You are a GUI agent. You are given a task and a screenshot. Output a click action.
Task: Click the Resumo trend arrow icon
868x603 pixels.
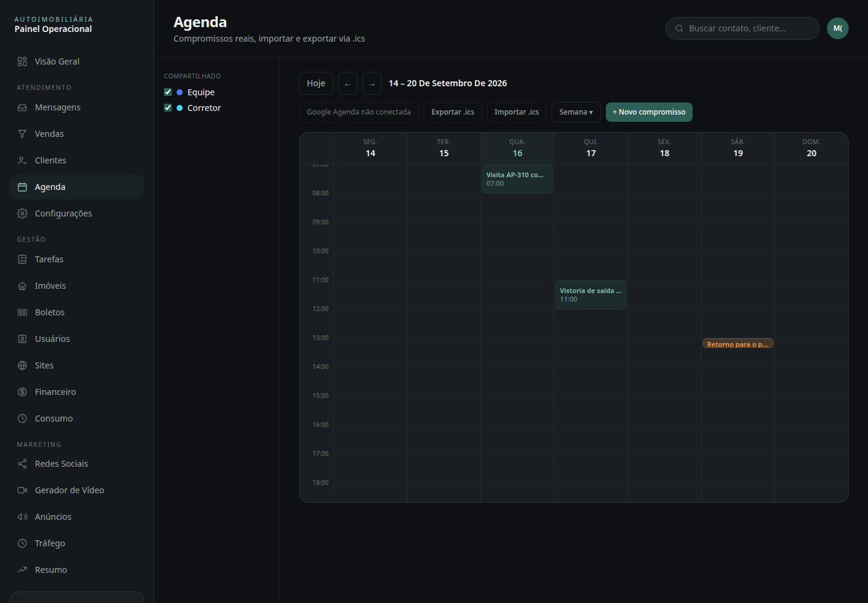[x=22, y=570]
